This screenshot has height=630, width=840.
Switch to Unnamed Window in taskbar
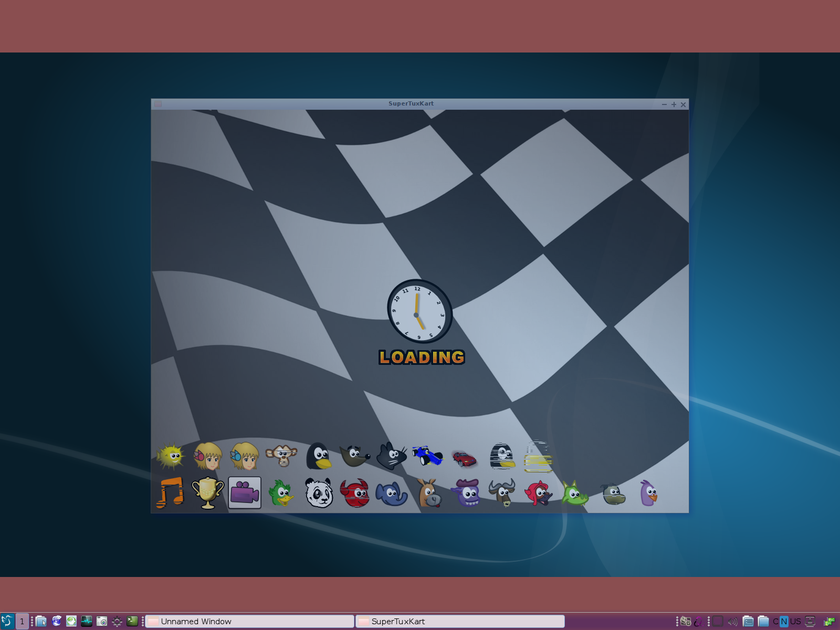249,621
